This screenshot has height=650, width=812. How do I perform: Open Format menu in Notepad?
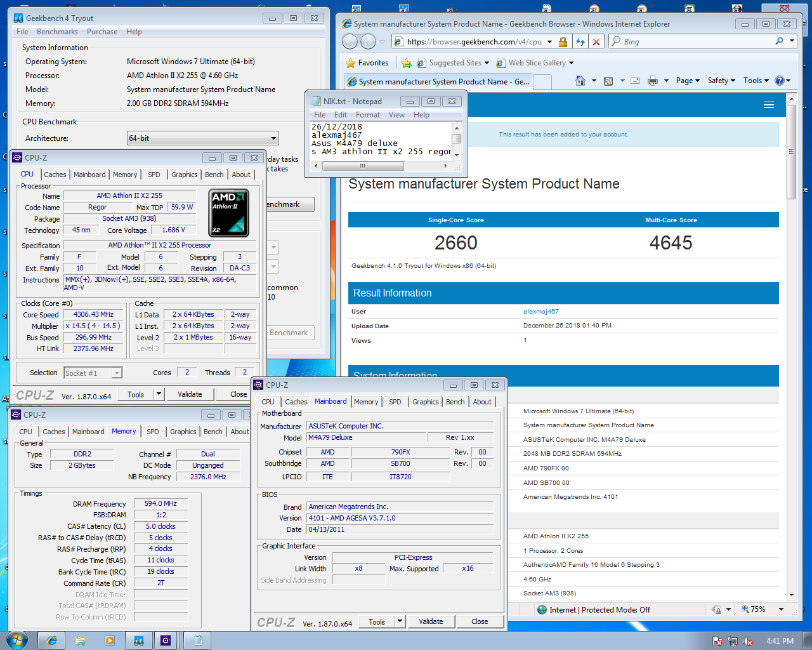(x=368, y=115)
